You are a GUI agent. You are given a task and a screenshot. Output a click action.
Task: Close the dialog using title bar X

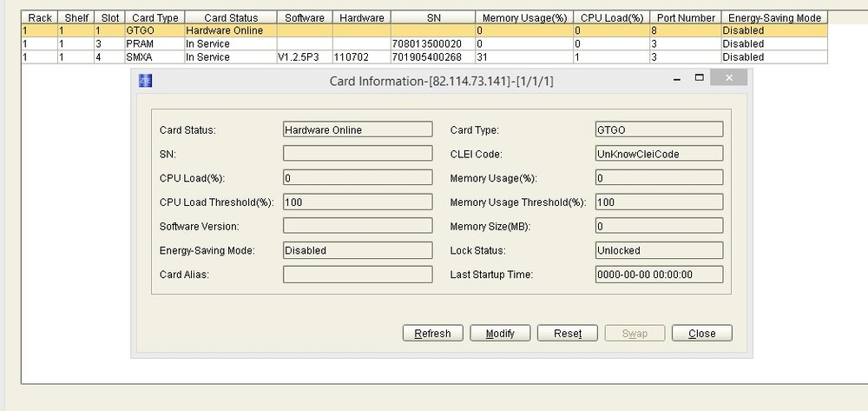[728, 78]
